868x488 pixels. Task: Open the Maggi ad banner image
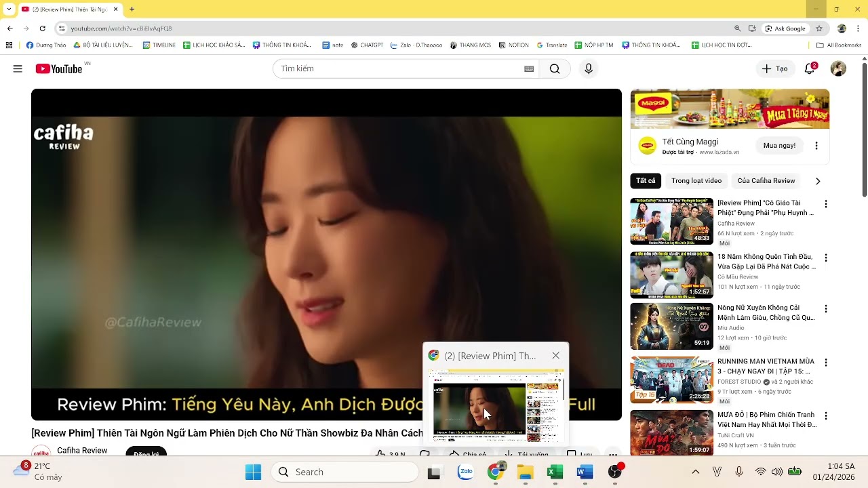pyautogui.click(x=730, y=109)
